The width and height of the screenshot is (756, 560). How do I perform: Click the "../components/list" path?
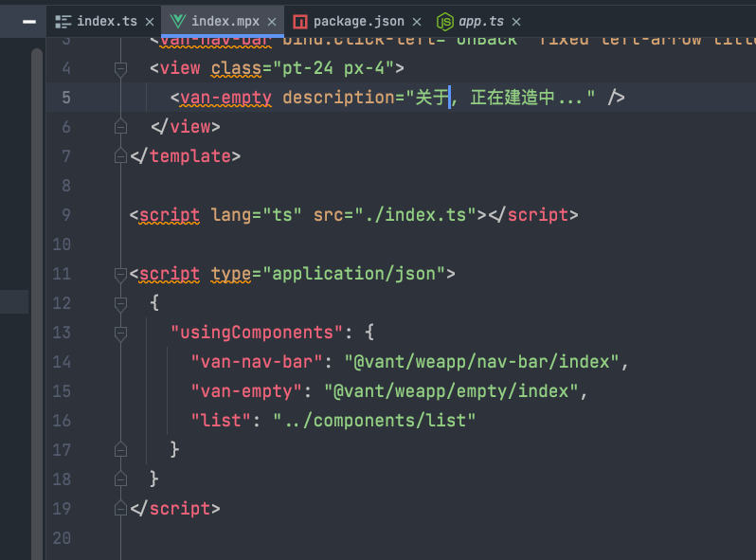click(374, 421)
